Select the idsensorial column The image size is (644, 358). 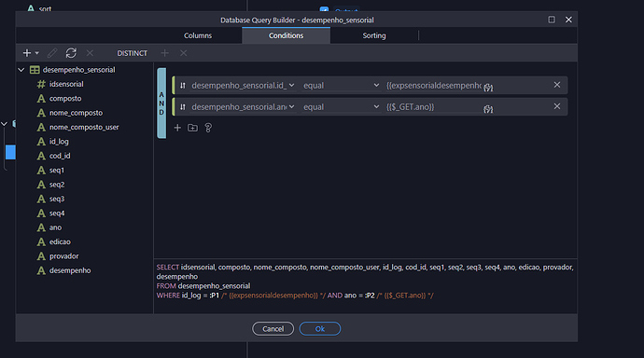pyautogui.click(x=66, y=84)
